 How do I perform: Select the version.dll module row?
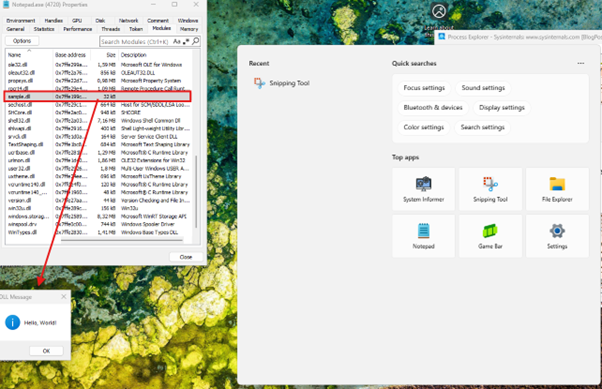click(99, 200)
